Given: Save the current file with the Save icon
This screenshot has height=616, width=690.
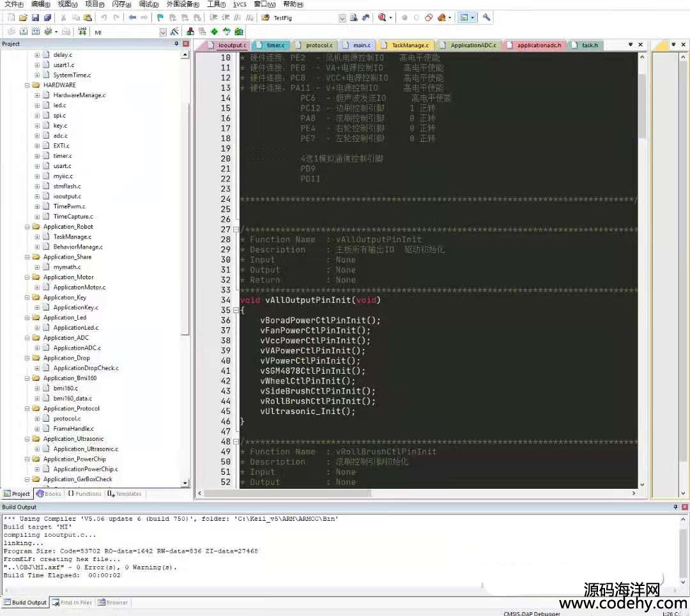Looking at the screenshot, I should pyautogui.click(x=35, y=18).
